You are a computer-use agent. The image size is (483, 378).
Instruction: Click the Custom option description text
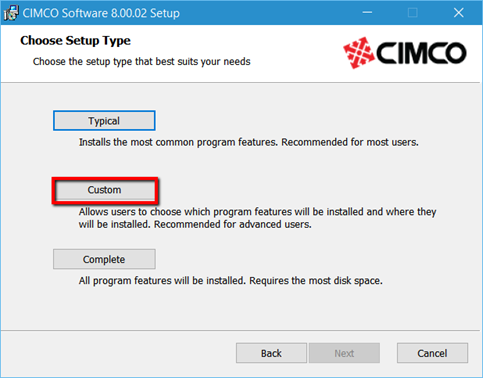(257, 218)
